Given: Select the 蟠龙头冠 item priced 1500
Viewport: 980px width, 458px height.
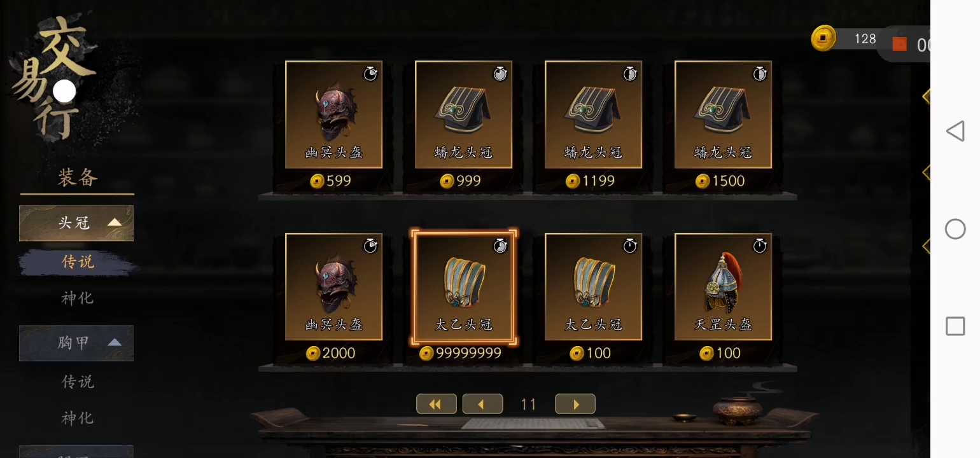Looking at the screenshot, I should click(x=723, y=114).
